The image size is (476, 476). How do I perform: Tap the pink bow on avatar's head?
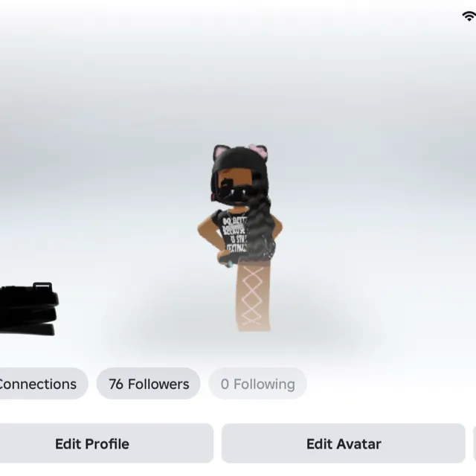coord(259,150)
